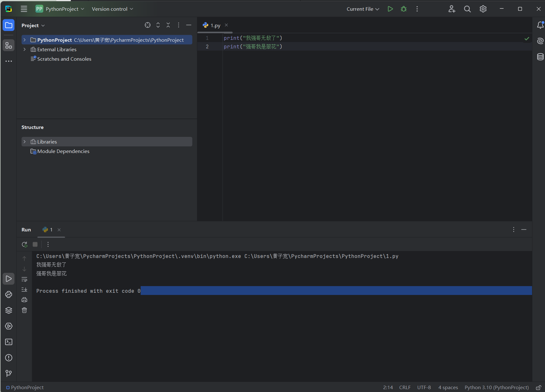Toggle read-only lock icon in status bar
This screenshot has width=545, height=392.
[539, 387]
